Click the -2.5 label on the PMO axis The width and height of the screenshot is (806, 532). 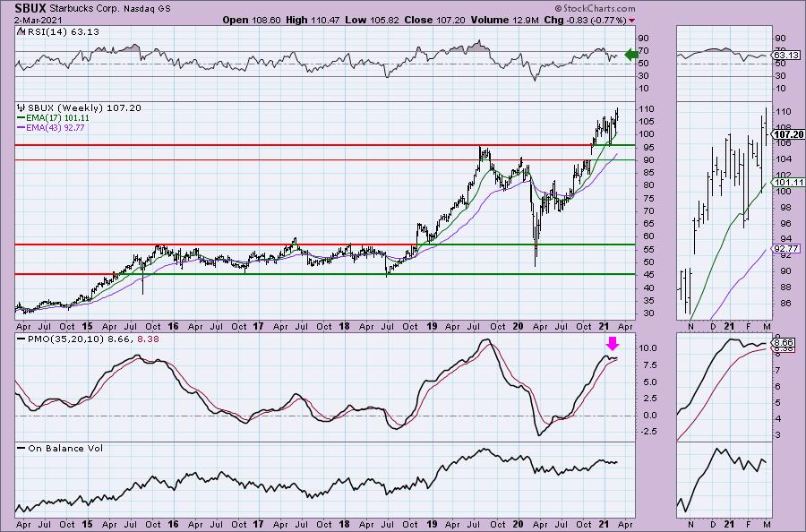coord(648,432)
